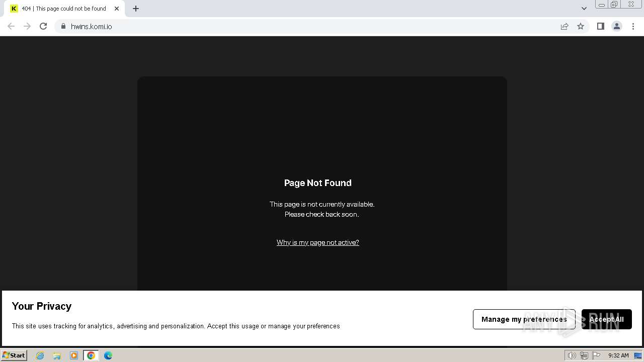Launch Microsoft Edge from the taskbar
This screenshot has height=362, width=644.
(108, 355)
